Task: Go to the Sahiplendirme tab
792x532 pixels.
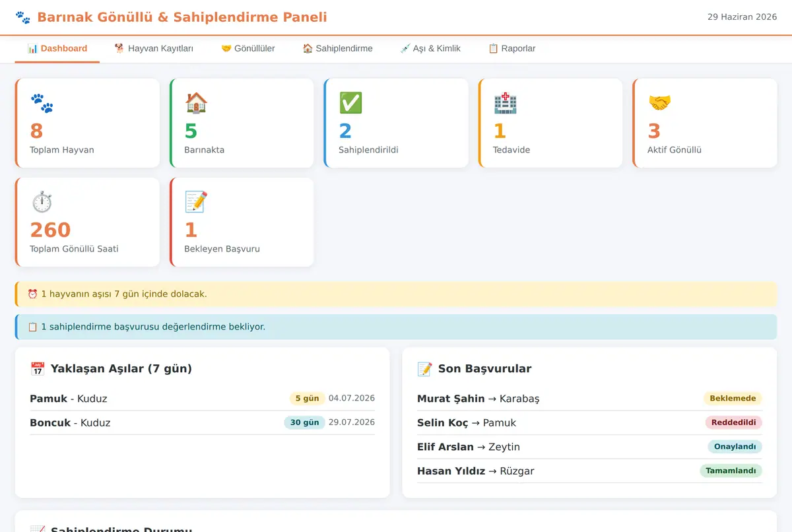Action: pyautogui.click(x=337, y=48)
